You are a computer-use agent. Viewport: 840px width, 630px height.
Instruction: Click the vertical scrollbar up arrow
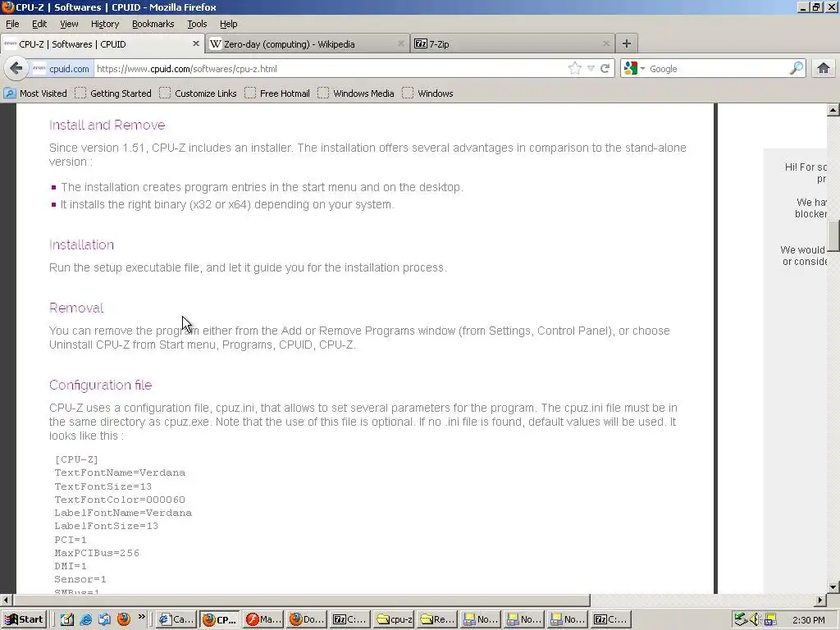coord(833,110)
